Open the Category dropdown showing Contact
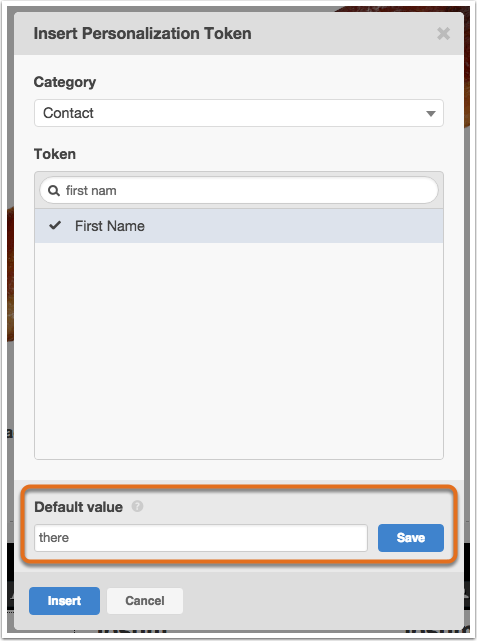 point(239,113)
